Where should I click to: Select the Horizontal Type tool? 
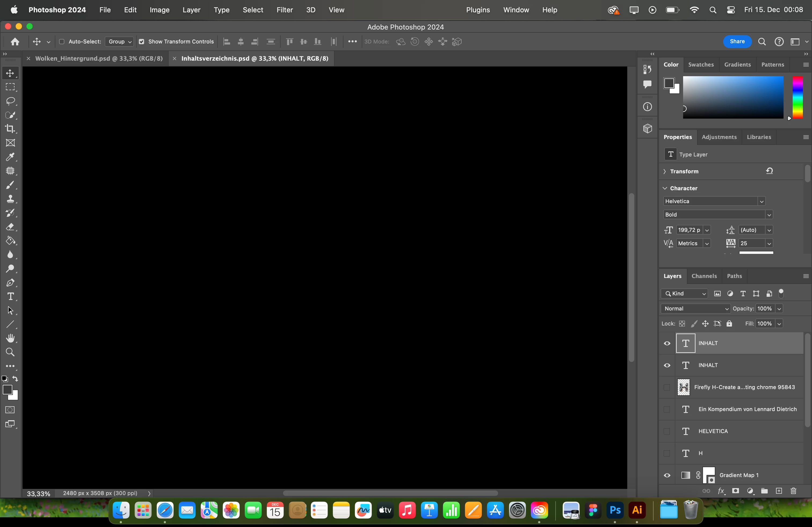coord(10,297)
